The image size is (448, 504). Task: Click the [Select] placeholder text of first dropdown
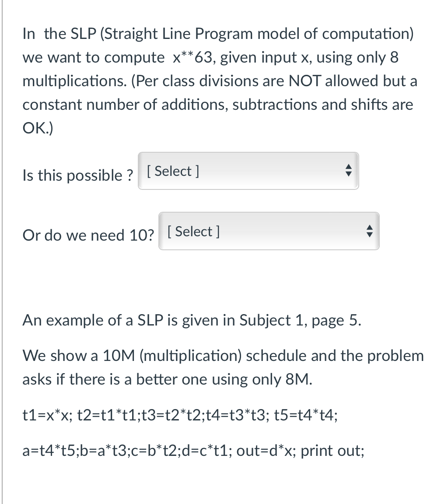tap(173, 171)
